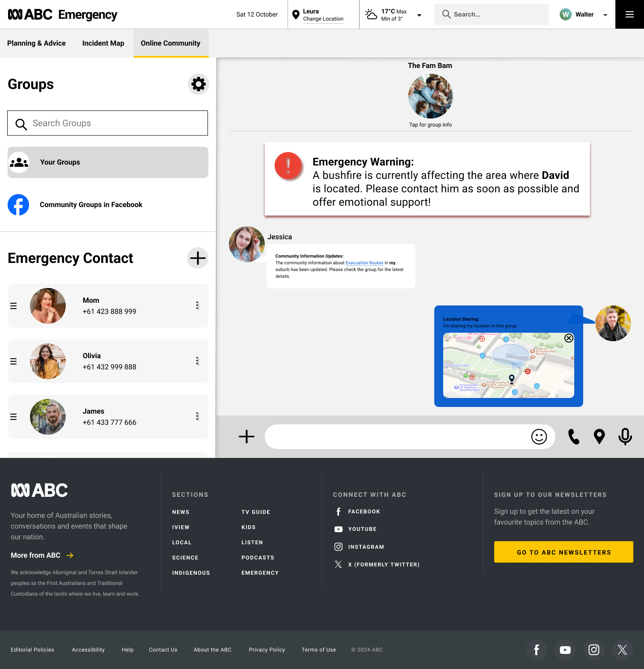Open Privacy Policy in footer

click(267, 650)
